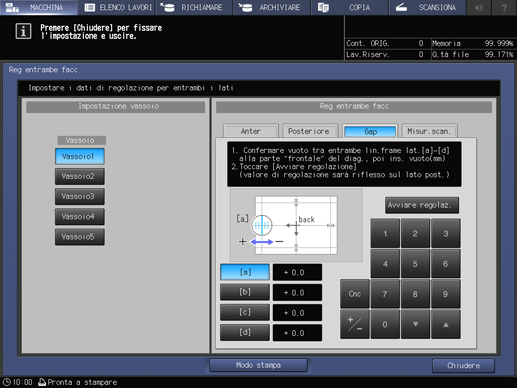Open the speaker volume icon
This screenshot has height=388, width=517.
tap(479, 7)
